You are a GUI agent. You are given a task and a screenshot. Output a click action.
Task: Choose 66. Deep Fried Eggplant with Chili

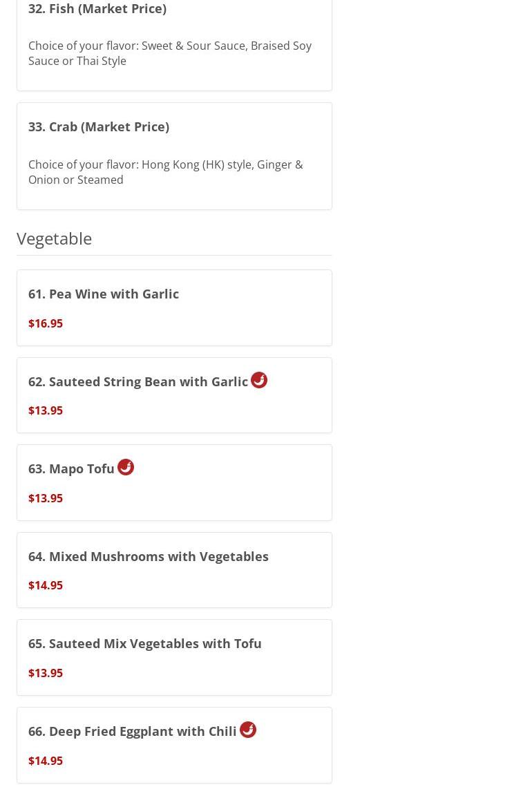click(x=133, y=731)
